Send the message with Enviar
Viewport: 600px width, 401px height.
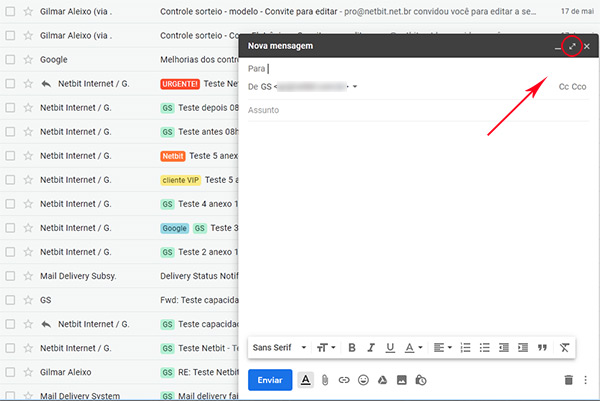[x=270, y=380]
